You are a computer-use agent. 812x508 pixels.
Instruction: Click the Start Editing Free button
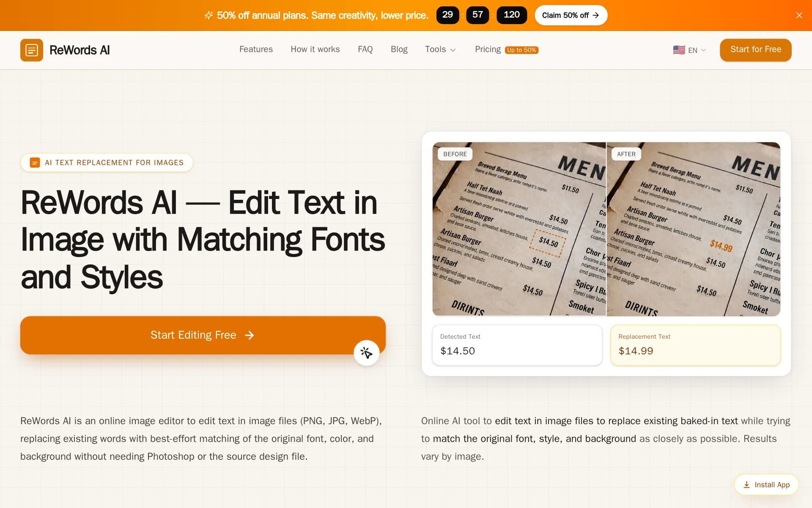[203, 335]
